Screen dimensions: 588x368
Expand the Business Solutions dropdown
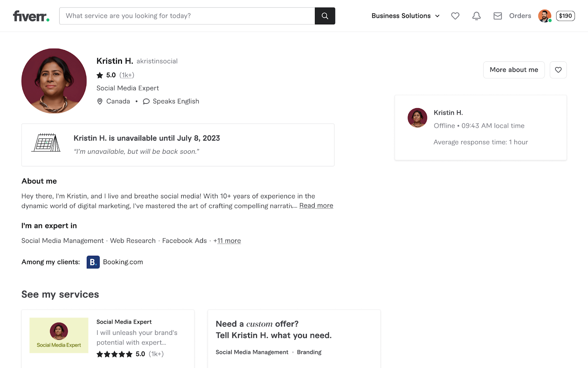pyautogui.click(x=405, y=16)
